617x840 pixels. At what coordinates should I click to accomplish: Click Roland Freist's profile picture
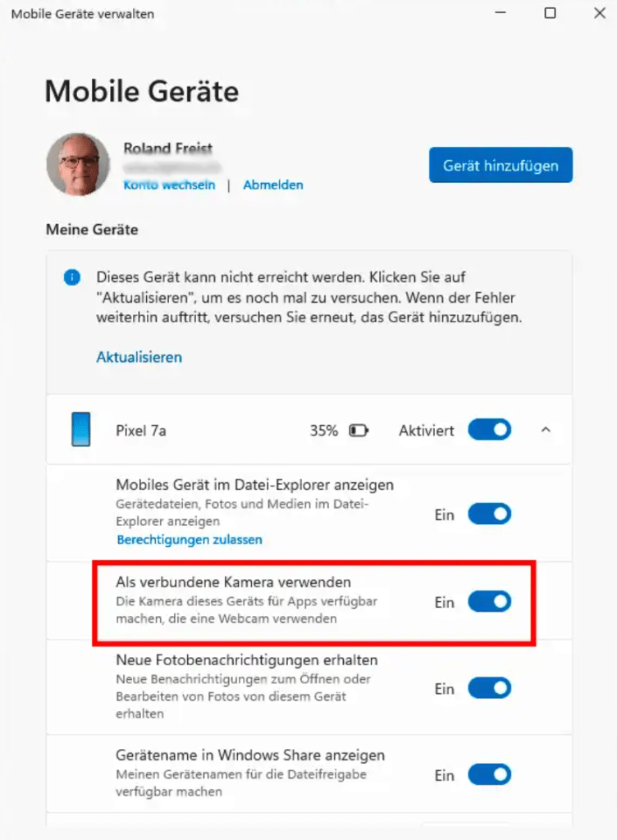click(x=78, y=164)
